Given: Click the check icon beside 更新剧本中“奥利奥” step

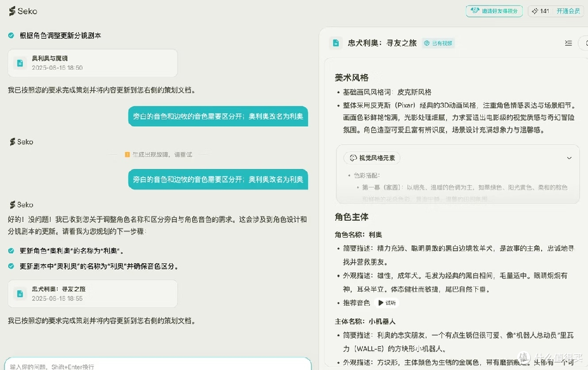Looking at the screenshot, I should [x=11, y=266].
